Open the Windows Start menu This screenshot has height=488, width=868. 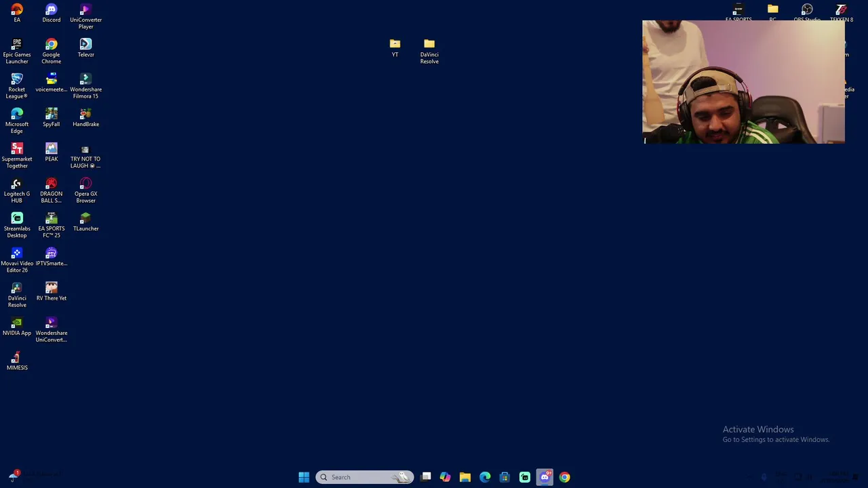click(x=304, y=477)
